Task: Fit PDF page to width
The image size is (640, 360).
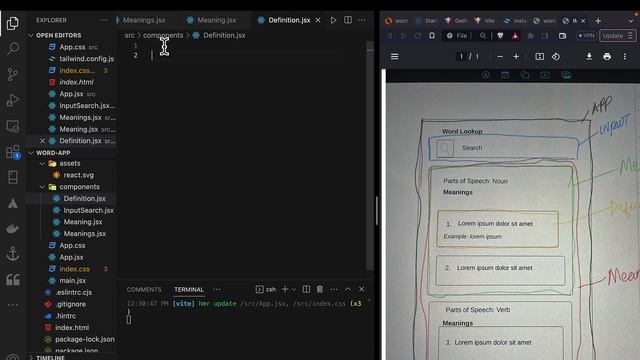Action: (540, 57)
